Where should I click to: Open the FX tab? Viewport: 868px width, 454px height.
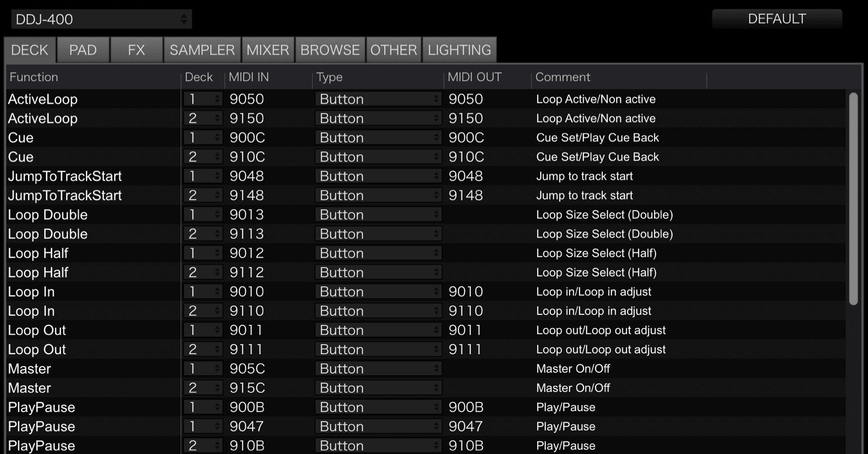point(137,50)
